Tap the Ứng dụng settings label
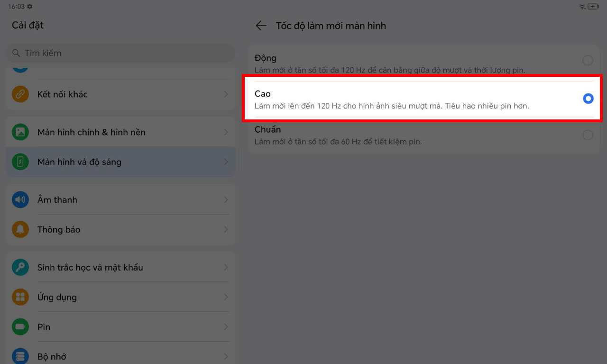The image size is (607, 364). [x=57, y=297]
